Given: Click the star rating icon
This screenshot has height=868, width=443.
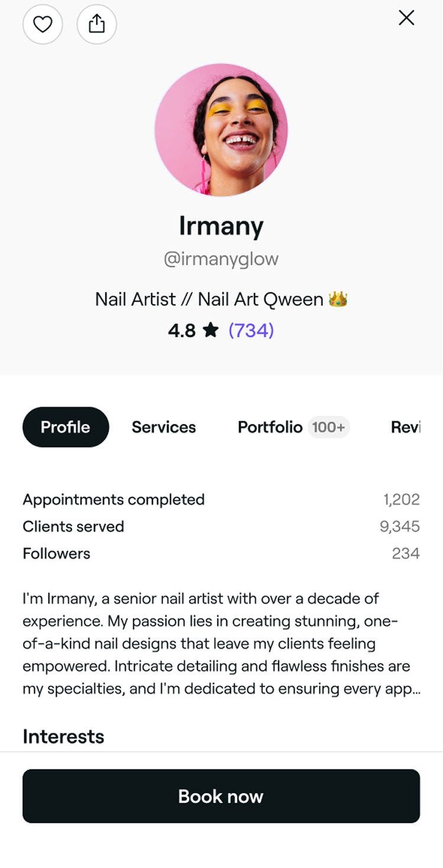Looking at the screenshot, I should (210, 330).
